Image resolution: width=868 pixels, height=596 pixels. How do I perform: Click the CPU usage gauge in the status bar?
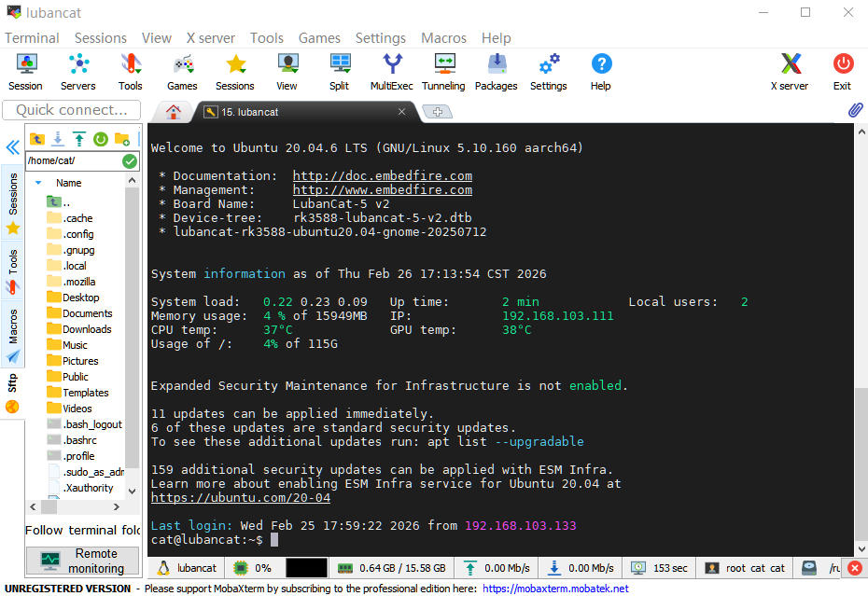tap(254, 567)
